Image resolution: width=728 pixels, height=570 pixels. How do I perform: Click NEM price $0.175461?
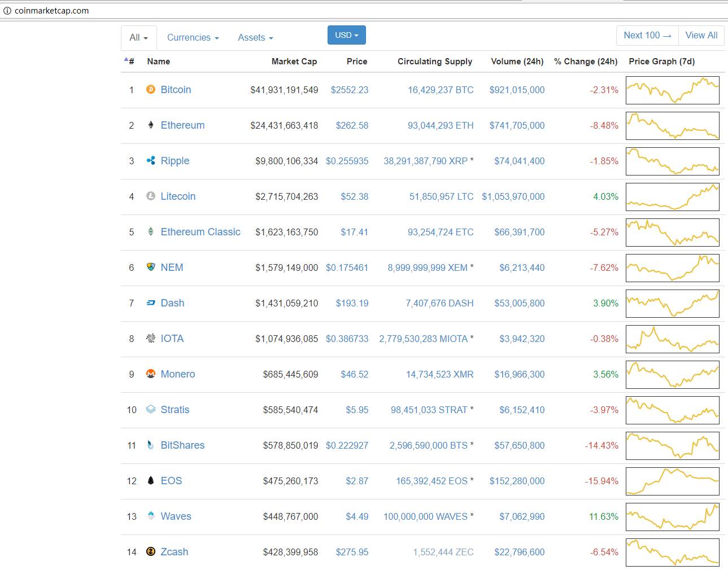tap(347, 267)
